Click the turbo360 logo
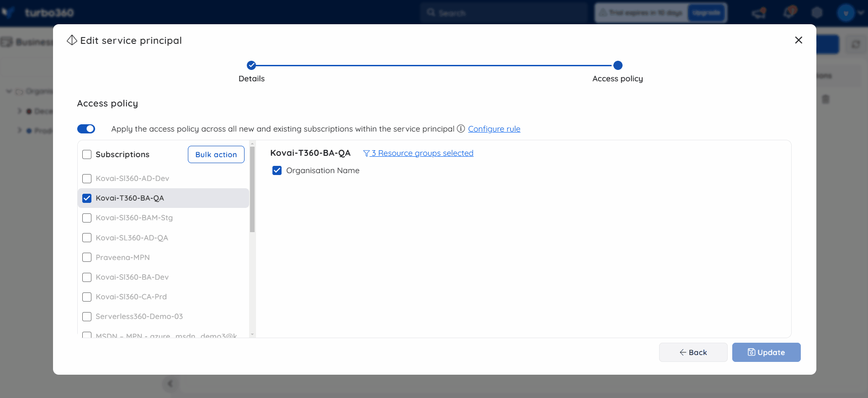 pos(38,13)
